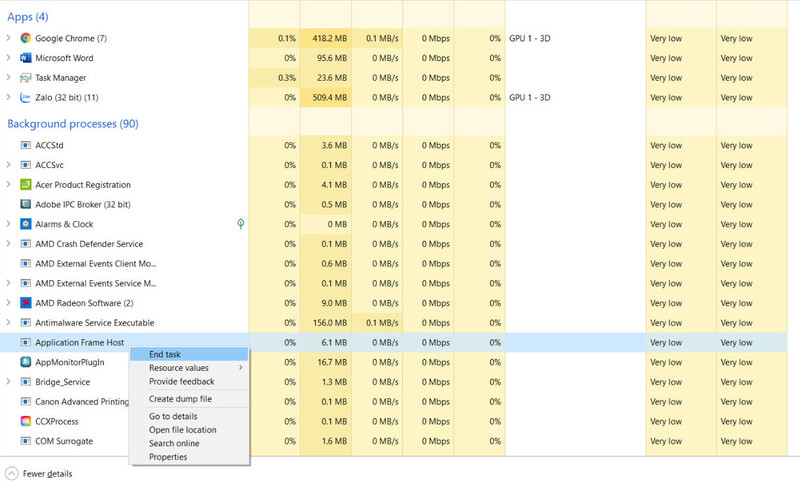800x483 pixels.
Task: Click the Acer Product Registration icon
Action: click(26, 185)
